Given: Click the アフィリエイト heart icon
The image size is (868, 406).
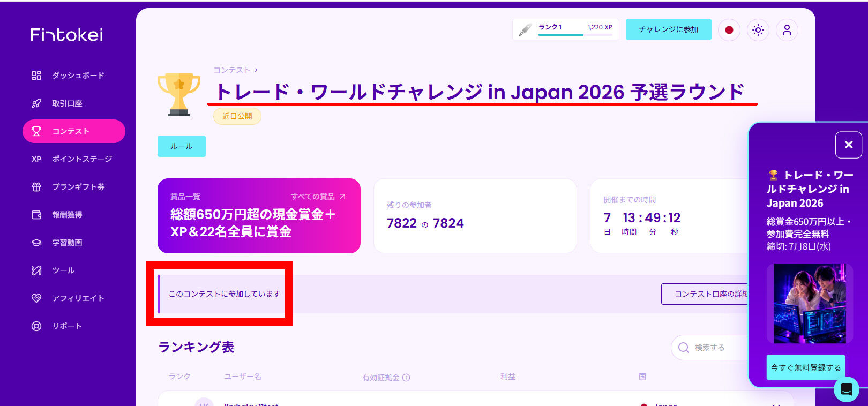Looking at the screenshot, I should [36, 298].
